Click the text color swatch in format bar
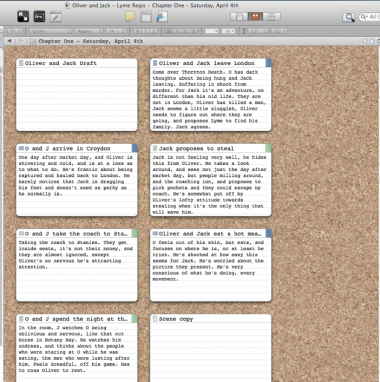This screenshot has width=380, height=382. [211, 31]
